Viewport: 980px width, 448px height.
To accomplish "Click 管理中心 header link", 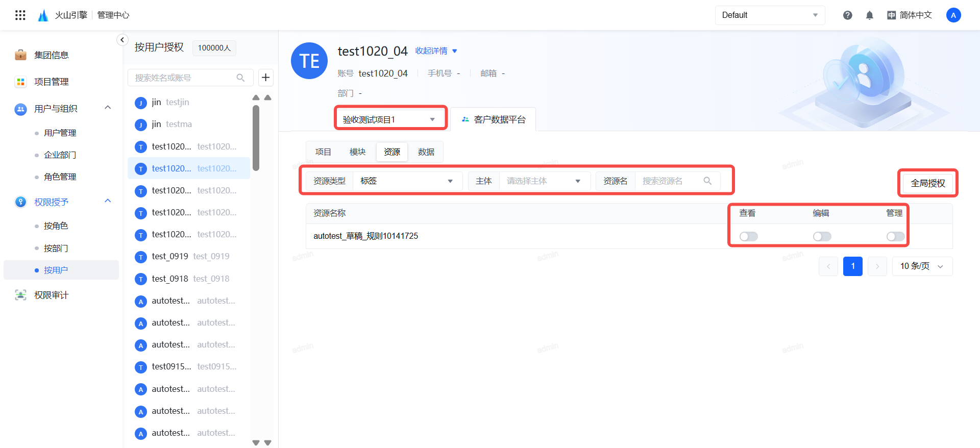I will (x=113, y=15).
